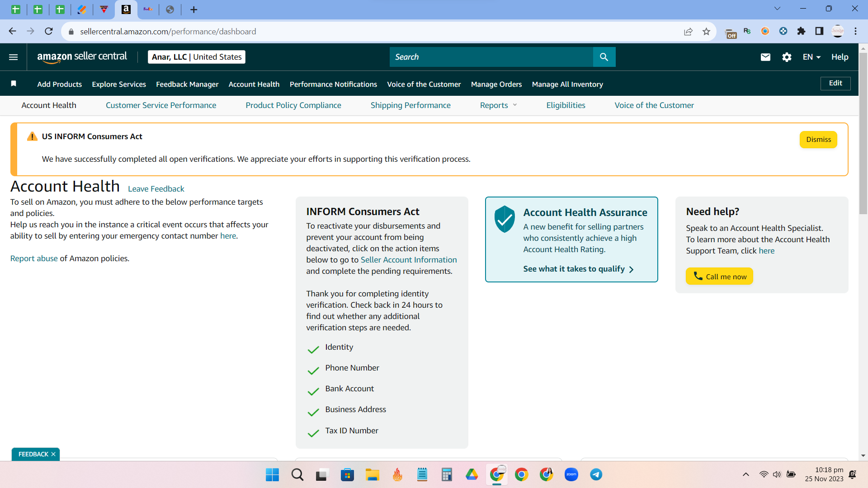Viewport: 868px width, 488px height.
Task: Open File Explorer from taskbar
Action: pyautogui.click(x=373, y=474)
